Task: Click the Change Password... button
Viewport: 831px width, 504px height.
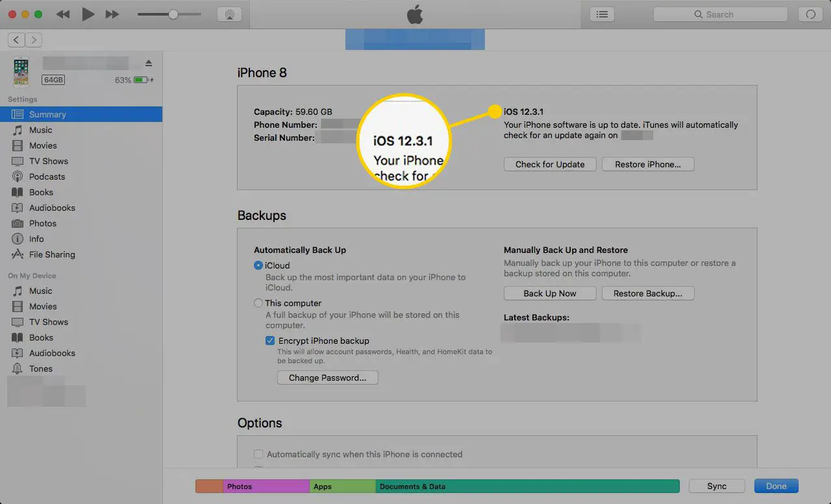Action: pyautogui.click(x=327, y=378)
